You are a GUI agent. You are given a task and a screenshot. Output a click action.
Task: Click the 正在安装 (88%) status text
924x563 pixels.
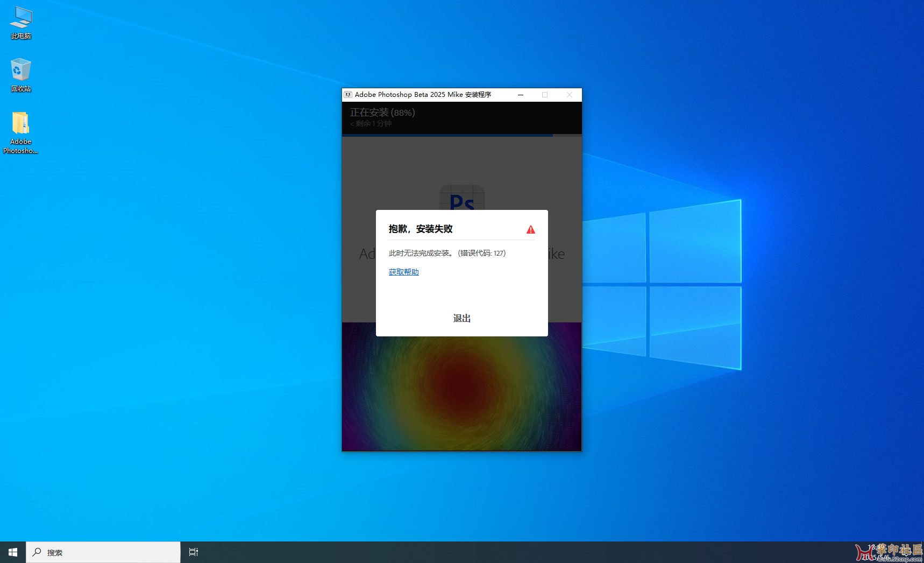(x=382, y=112)
